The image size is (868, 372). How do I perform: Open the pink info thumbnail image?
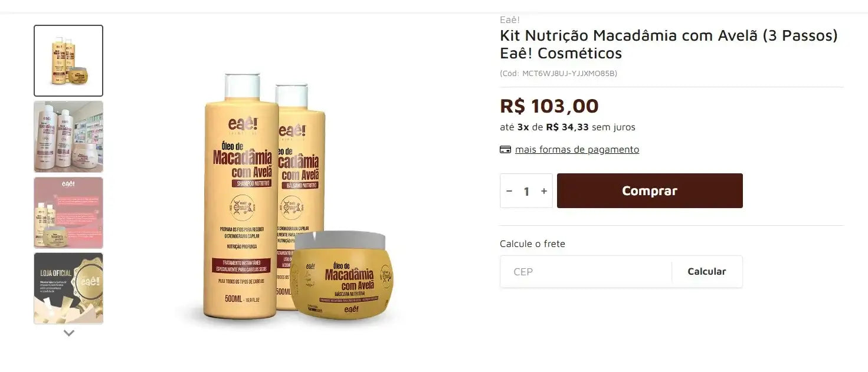click(x=68, y=213)
